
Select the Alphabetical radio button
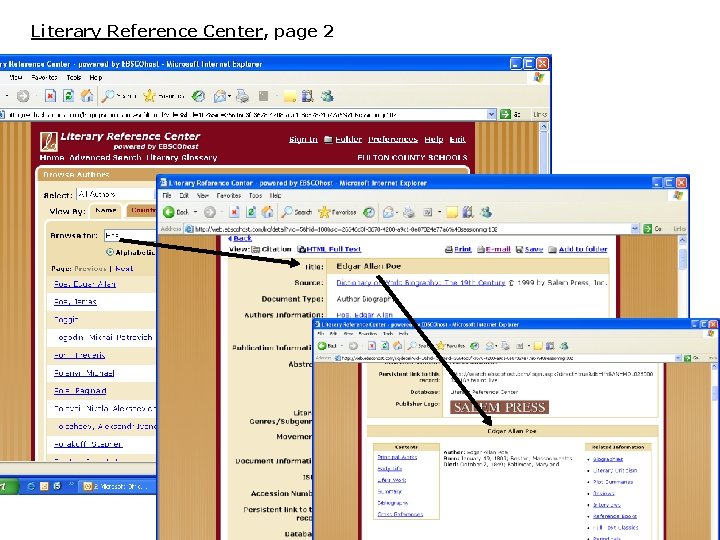click(110, 252)
